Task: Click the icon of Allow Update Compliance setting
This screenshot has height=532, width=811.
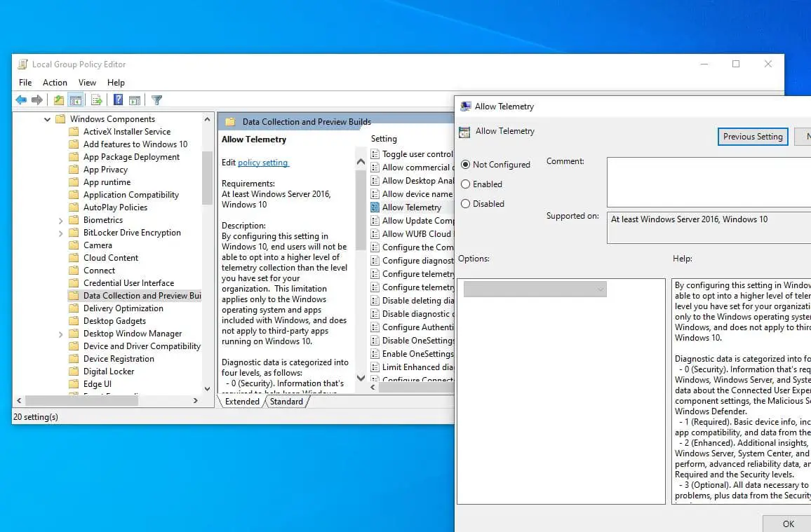Action: [375, 221]
